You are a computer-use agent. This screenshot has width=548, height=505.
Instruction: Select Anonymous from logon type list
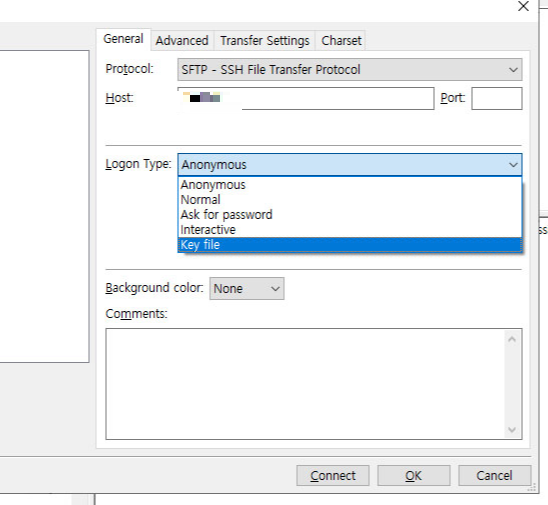[350, 185]
